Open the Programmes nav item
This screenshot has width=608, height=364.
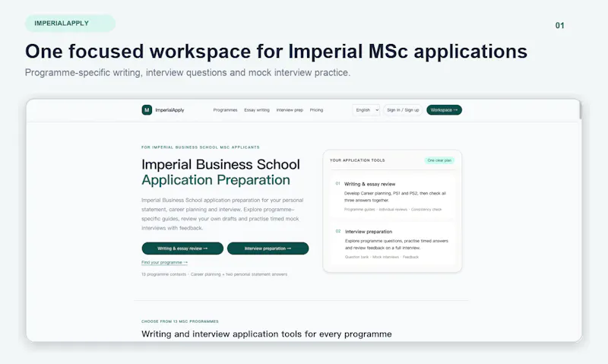pyautogui.click(x=225, y=110)
